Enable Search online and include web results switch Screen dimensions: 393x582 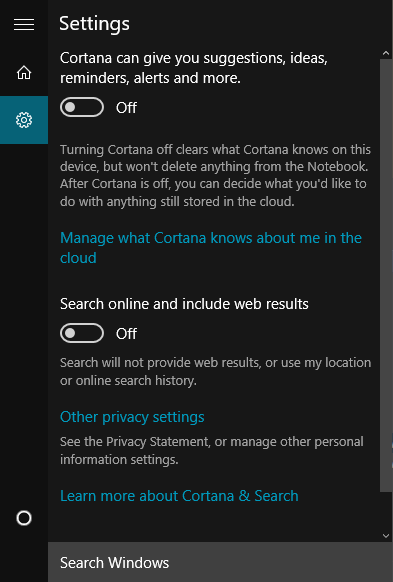(82, 333)
